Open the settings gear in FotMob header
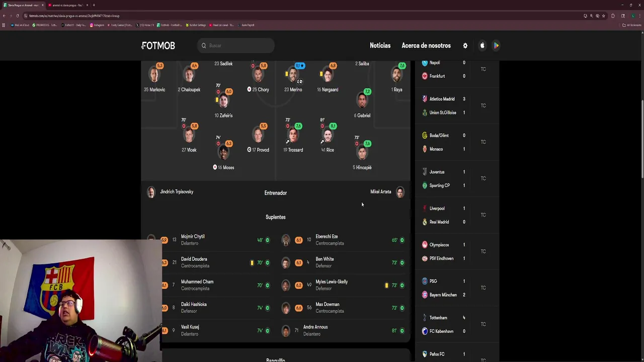The height and width of the screenshot is (362, 644). [465, 46]
